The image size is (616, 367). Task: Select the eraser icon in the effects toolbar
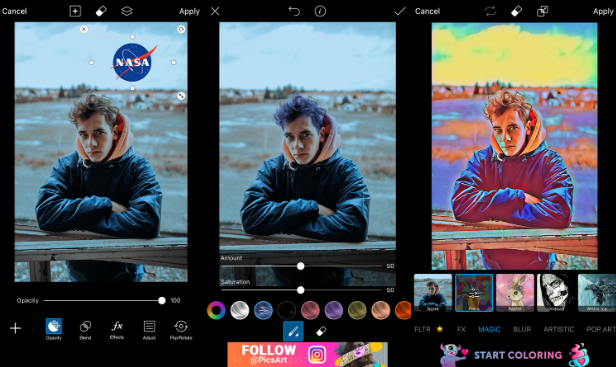point(516,11)
